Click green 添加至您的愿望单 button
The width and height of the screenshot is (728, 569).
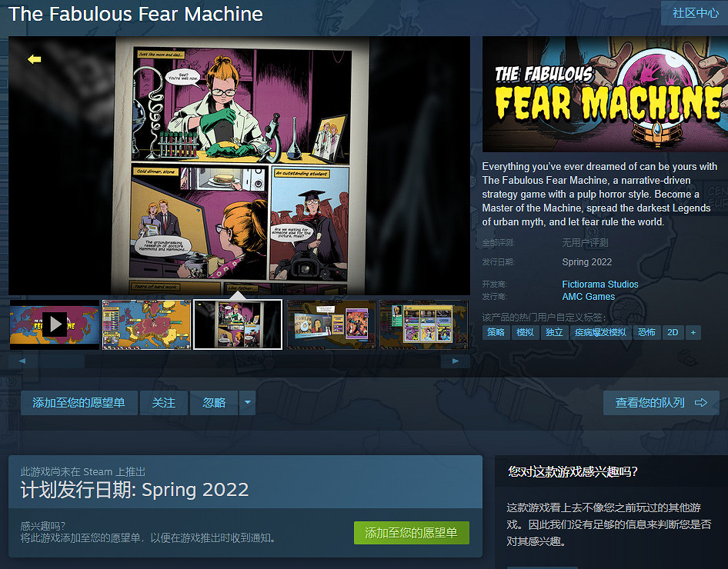click(x=412, y=533)
